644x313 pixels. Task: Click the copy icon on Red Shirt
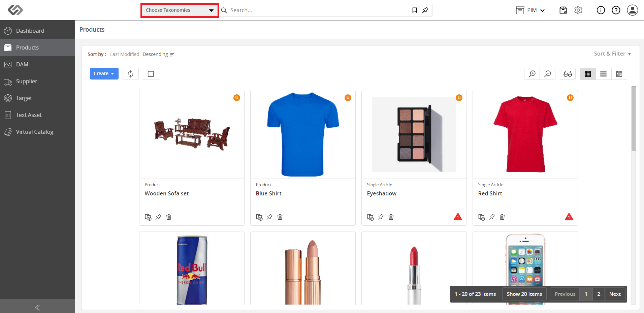pos(482,217)
